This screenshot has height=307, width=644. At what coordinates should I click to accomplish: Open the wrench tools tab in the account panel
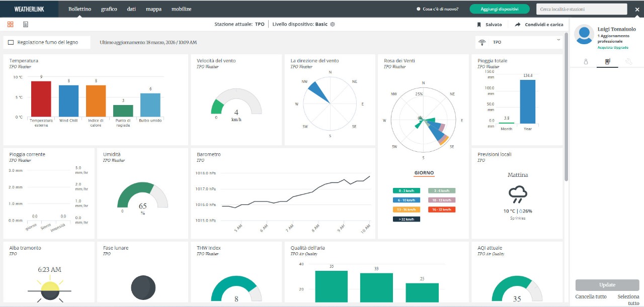(628, 62)
